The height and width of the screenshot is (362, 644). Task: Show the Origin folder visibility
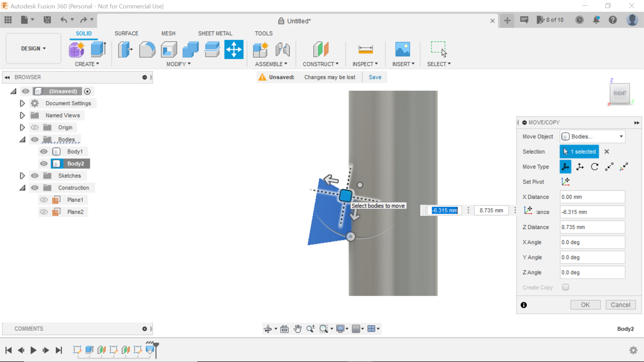[35, 127]
